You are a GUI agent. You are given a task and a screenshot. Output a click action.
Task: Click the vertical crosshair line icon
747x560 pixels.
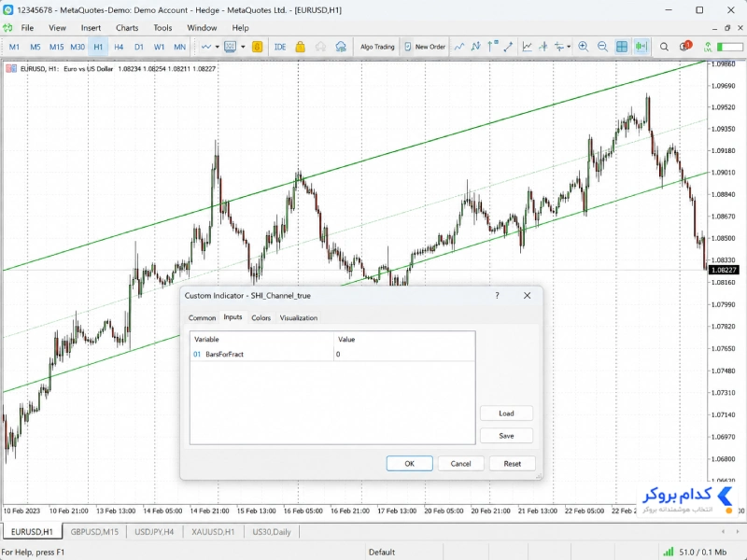543,47
